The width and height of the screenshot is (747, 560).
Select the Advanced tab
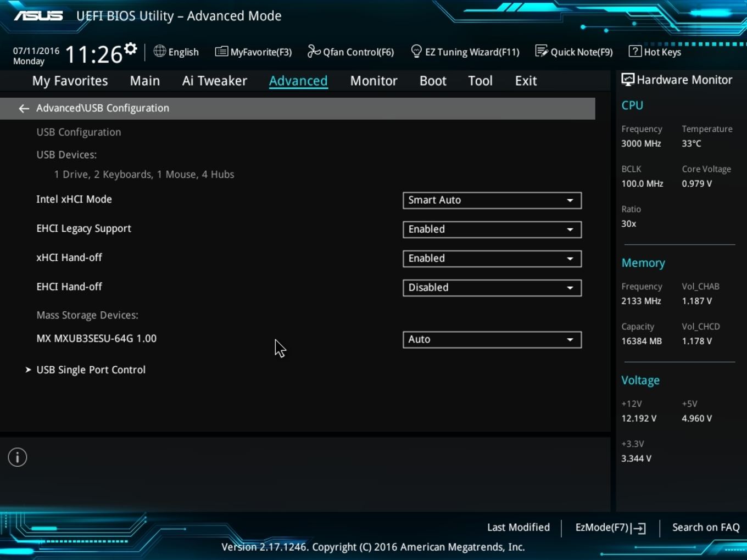pos(298,81)
